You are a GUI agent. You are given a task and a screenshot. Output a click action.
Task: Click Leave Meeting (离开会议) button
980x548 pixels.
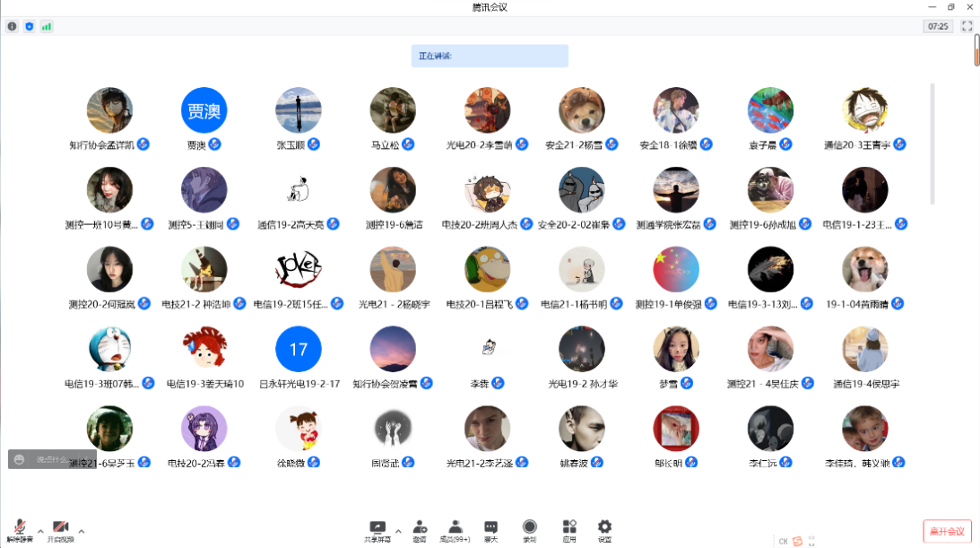click(947, 531)
